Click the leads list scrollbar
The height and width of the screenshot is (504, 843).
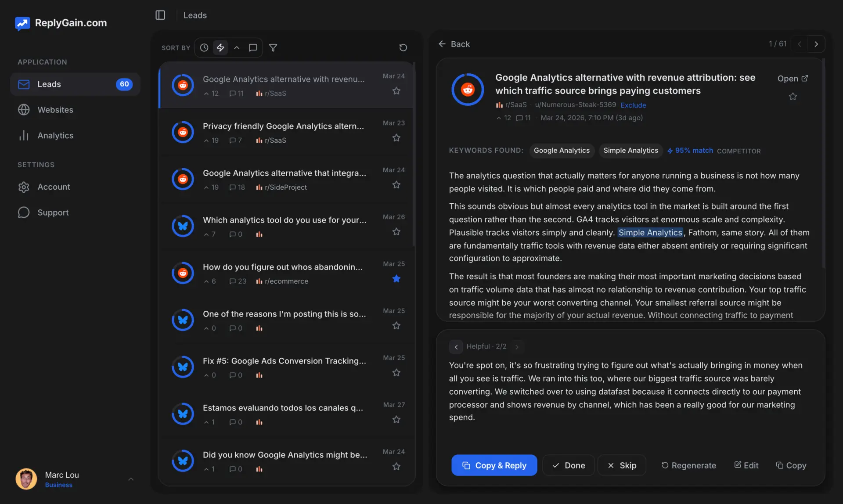[414, 154]
